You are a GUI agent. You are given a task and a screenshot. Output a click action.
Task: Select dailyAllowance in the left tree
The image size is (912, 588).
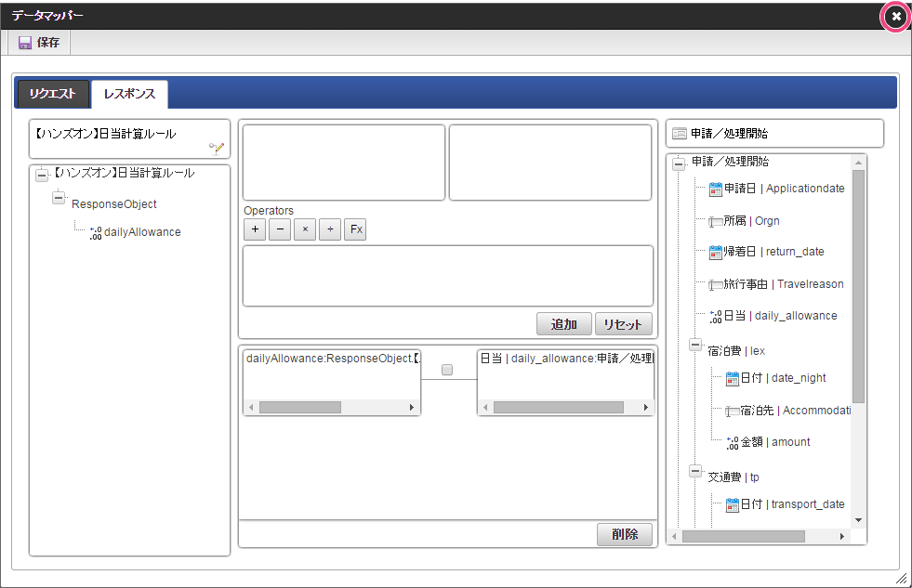142,232
